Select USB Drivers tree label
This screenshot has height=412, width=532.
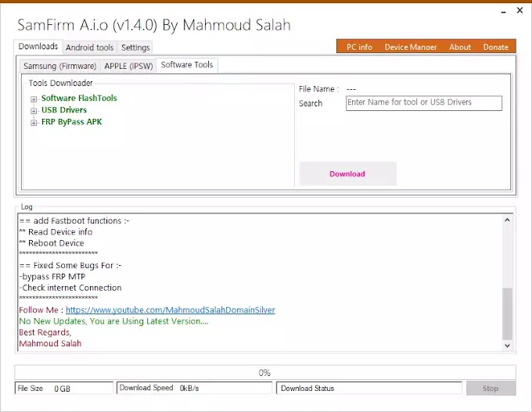pyautogui.click(x=64, y=110)
